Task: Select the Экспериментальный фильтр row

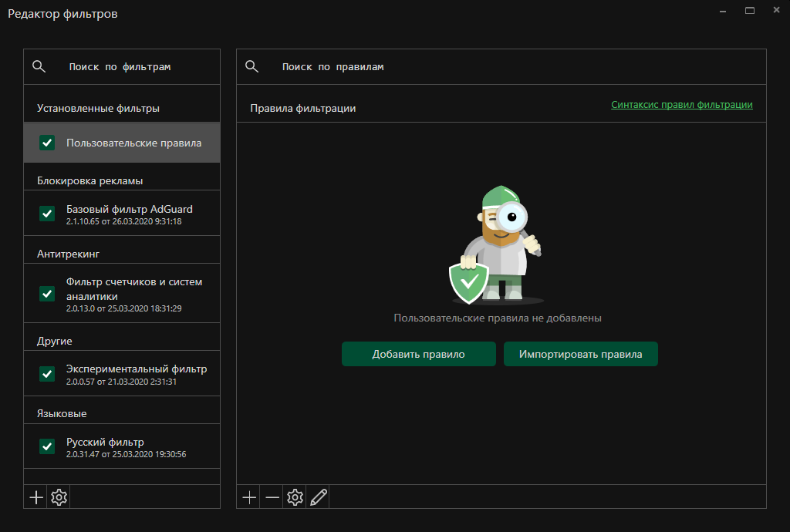Action: point(122,374)
